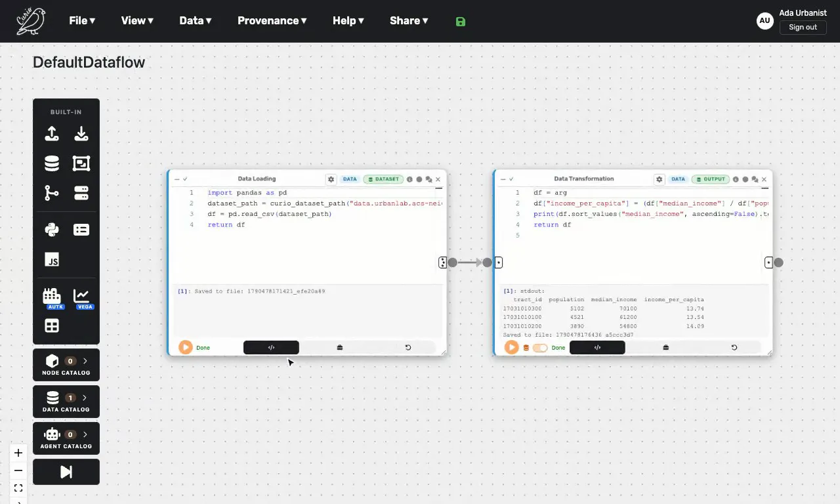Image resolution: width=840 pixels, height=504 pixels.
Task: Select the table grid node icon
Action: pos(52,325)
